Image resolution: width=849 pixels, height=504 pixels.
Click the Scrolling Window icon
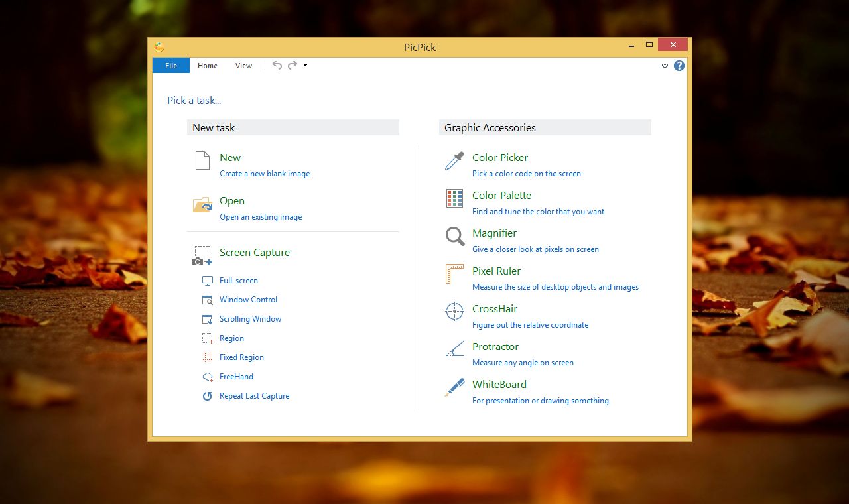tap(208, 319)
